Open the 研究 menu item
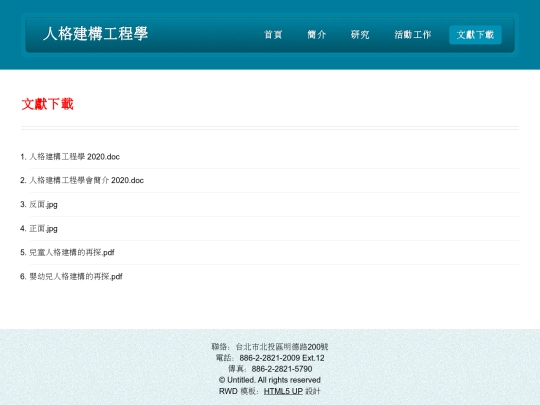 pos(360,34)
